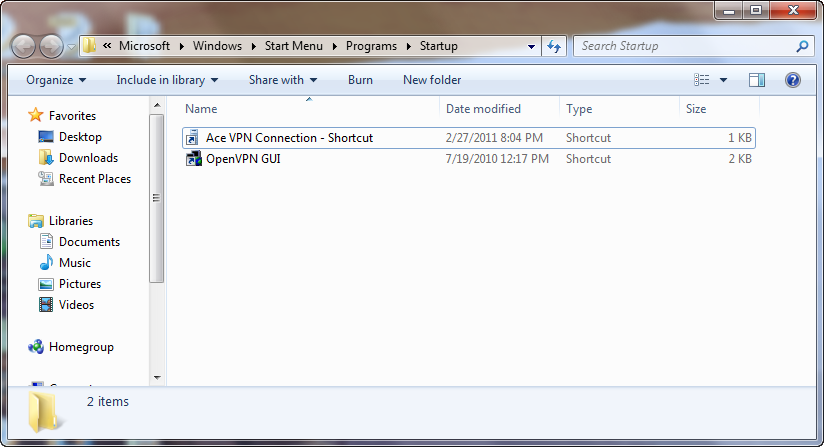Create a New folder

(x=432, y=80)
